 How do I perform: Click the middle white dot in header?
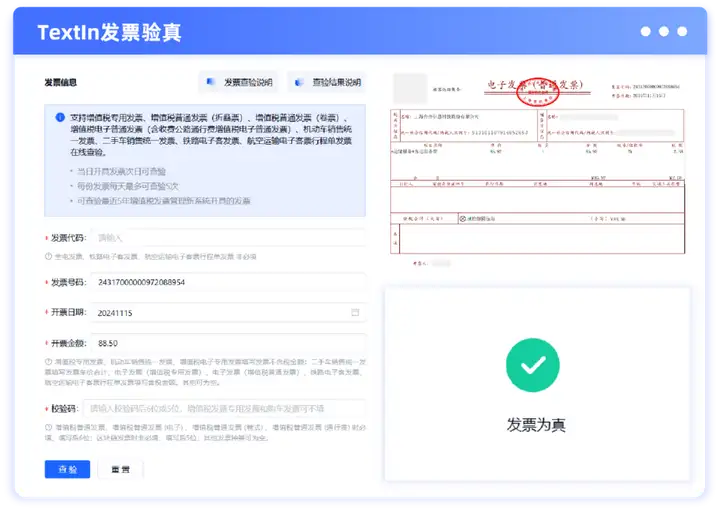click(x=664, y=31)
